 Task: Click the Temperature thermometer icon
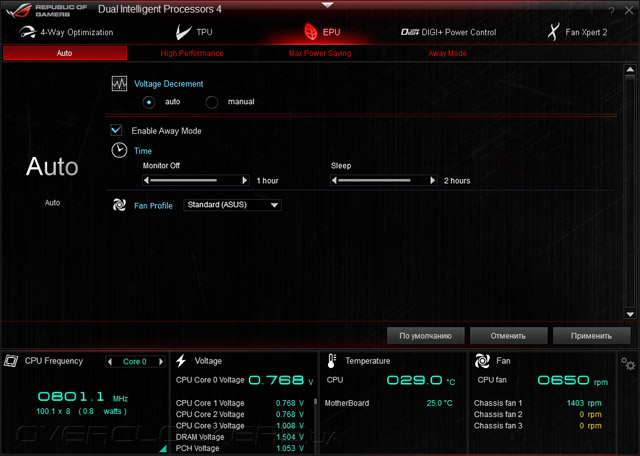(331, 361)
